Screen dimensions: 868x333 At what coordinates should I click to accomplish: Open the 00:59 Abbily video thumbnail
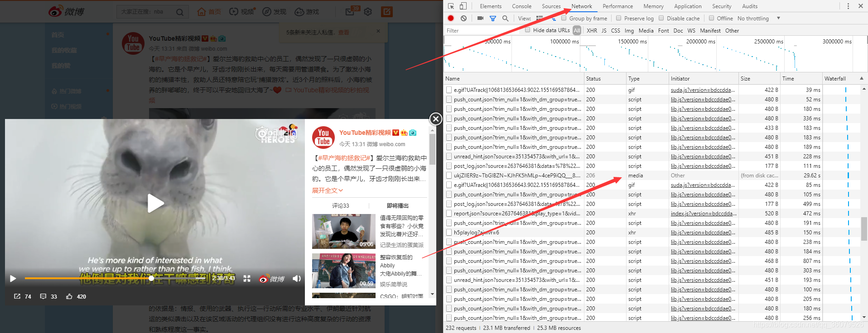[x=344, y=271]
